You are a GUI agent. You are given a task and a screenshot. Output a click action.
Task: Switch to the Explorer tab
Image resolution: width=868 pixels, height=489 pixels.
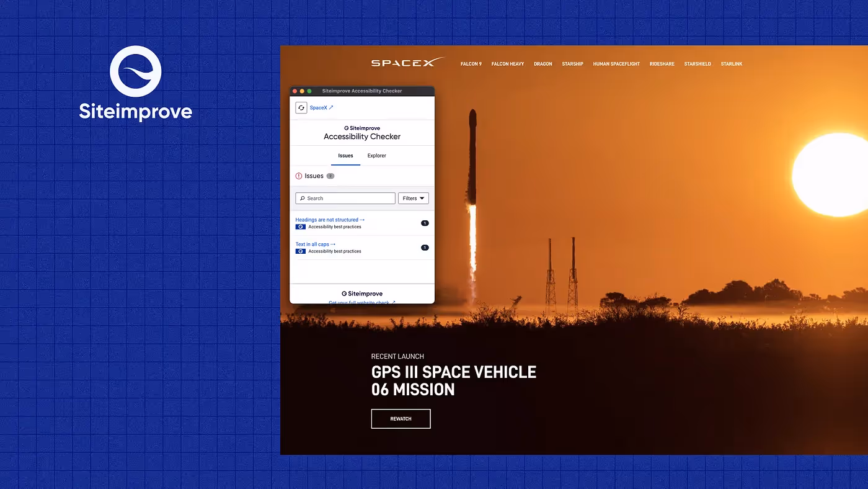click(x=376, y=156)
